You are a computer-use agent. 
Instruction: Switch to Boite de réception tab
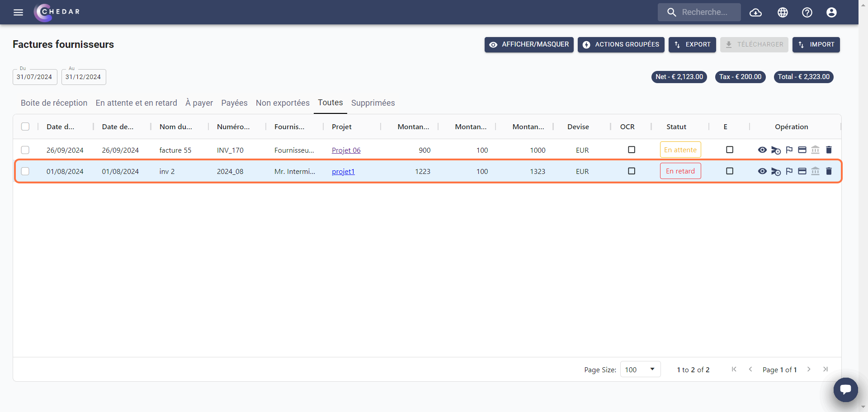(54, 103)
